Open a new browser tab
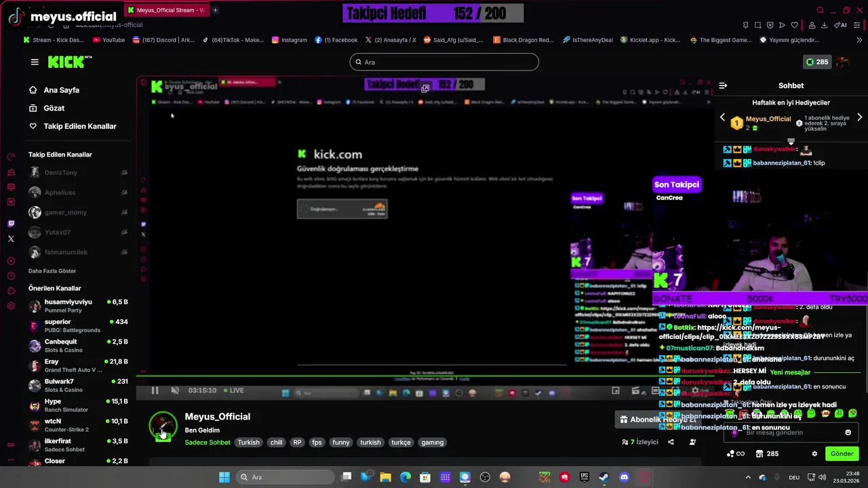 tap(215, 10)
